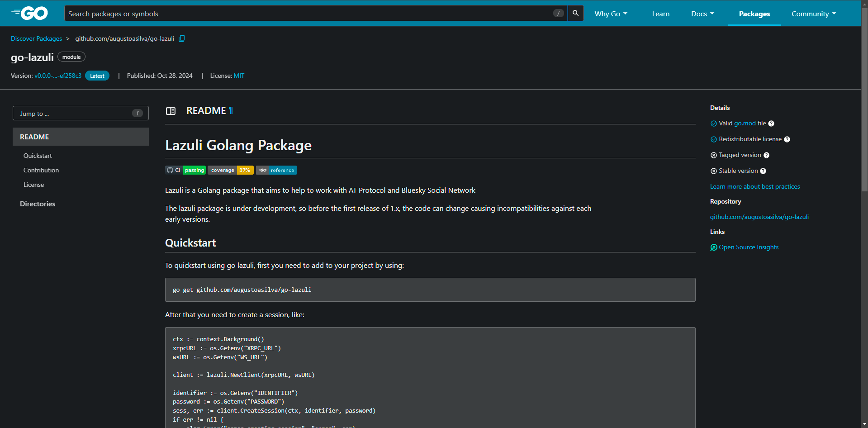The width and height of the screenshot is (868, 428).
Task: Open help for Valid go.mod file
Action: pyautogui.click(x=771, y=124)
